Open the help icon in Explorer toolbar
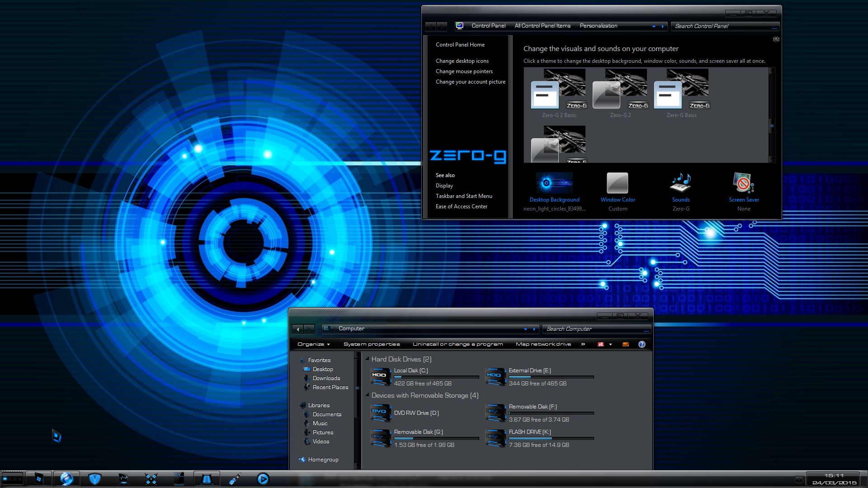 [642, 344]
